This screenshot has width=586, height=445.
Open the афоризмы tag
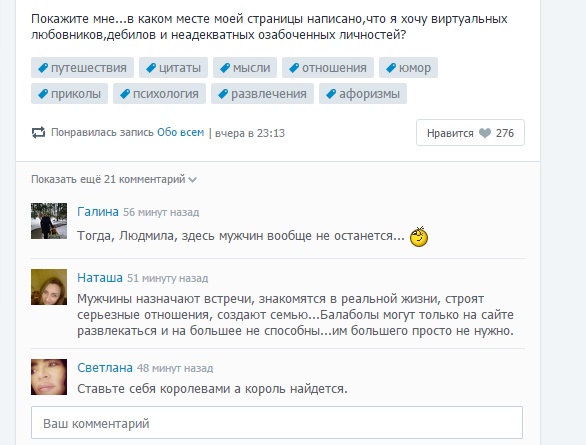pos(363,93)
